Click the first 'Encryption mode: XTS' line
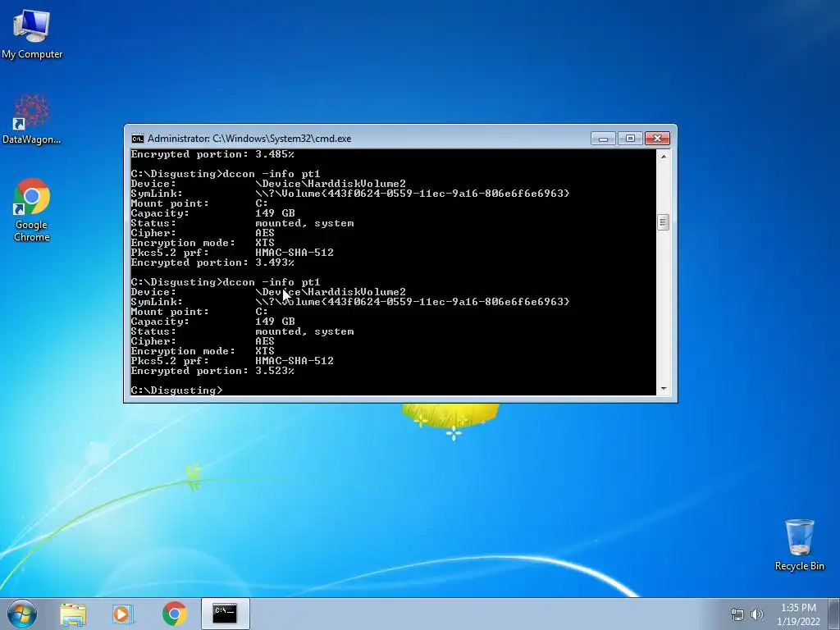This screenshot has height=630, width=840. 203,243
